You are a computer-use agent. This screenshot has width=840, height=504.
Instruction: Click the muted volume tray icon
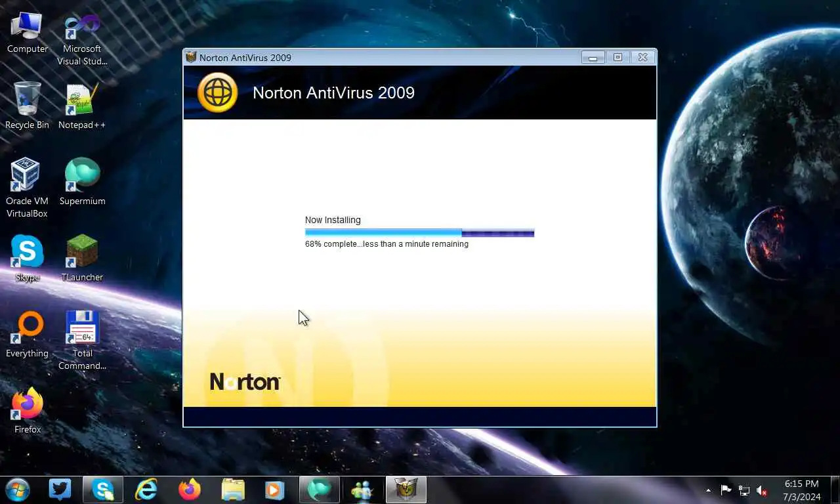click(763, 490)
